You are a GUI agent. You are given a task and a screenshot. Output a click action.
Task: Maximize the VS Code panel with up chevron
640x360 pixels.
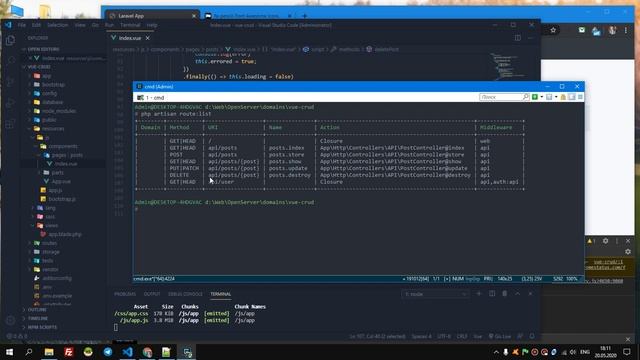[x=518, y=293]
